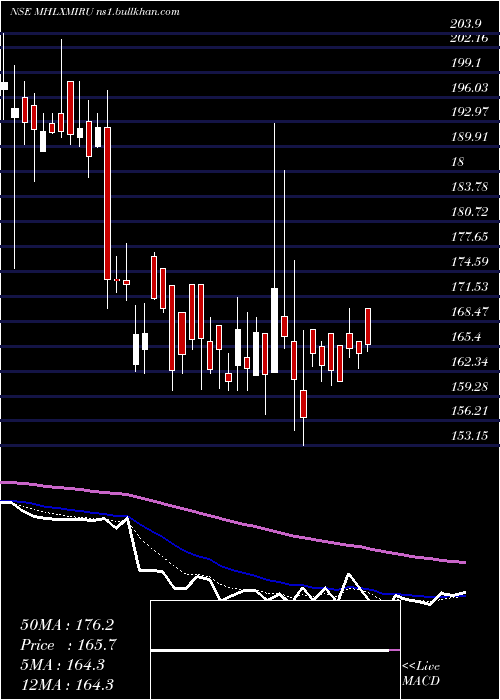This screenshot has height=700, width=500.
Task: Click the last red candlestick on the right
Action: (x=368, y=326)
